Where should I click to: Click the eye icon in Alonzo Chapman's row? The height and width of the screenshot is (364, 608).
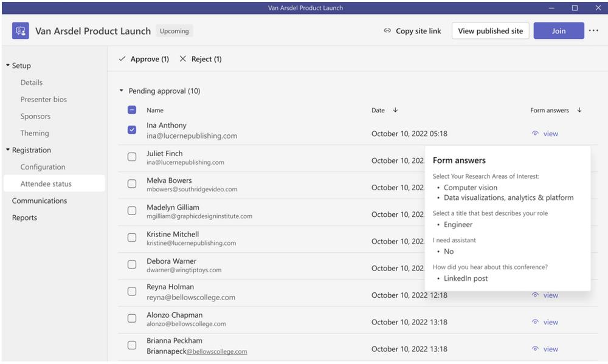click(x=535, y=321)
